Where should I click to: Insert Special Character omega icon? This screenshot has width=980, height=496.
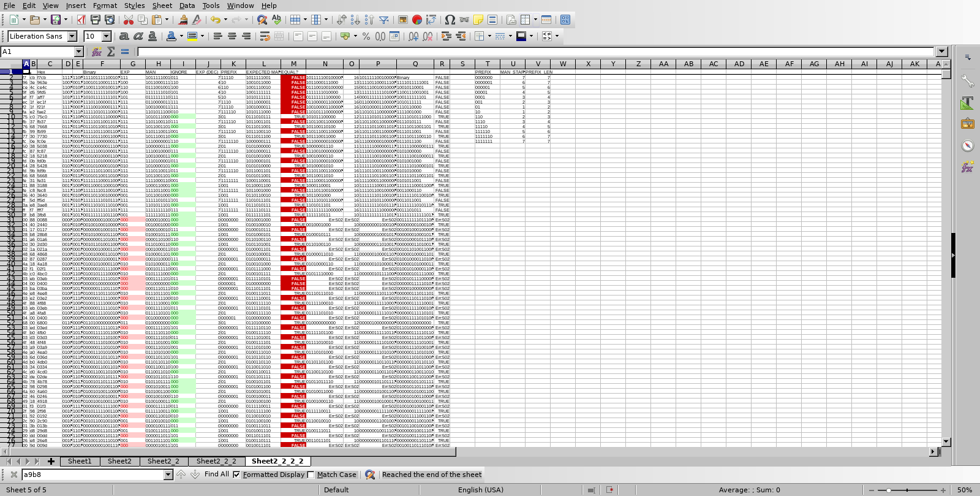tap(450, 20)
